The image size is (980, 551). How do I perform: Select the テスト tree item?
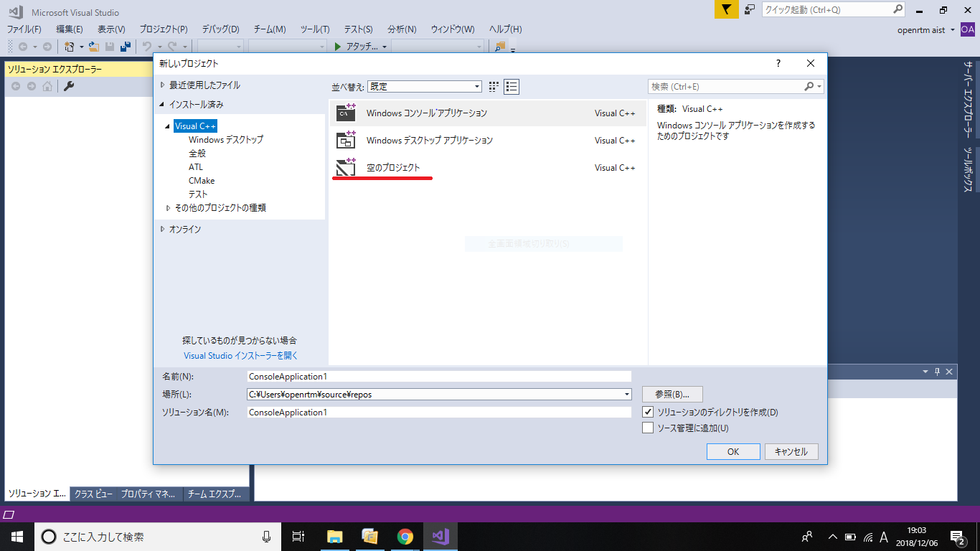point(198,194)
